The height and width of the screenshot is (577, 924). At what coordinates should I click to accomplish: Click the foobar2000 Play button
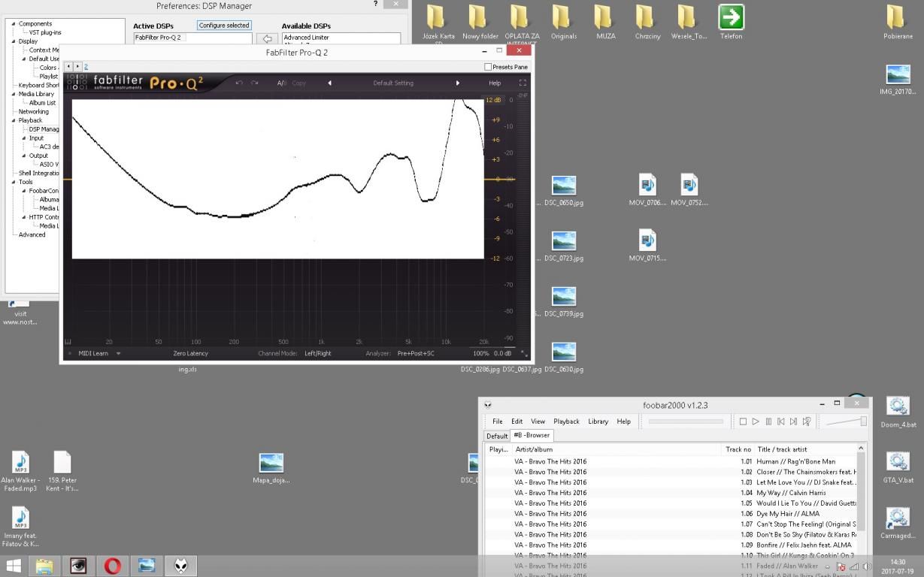(756, 421)
